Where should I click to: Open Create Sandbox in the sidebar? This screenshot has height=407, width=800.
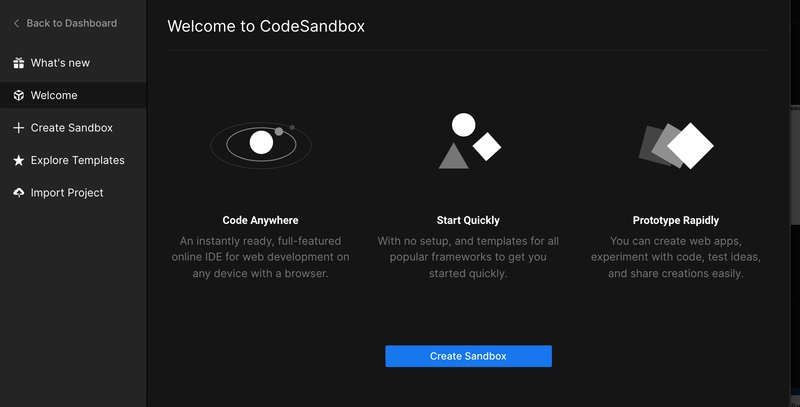coord(73,128)
